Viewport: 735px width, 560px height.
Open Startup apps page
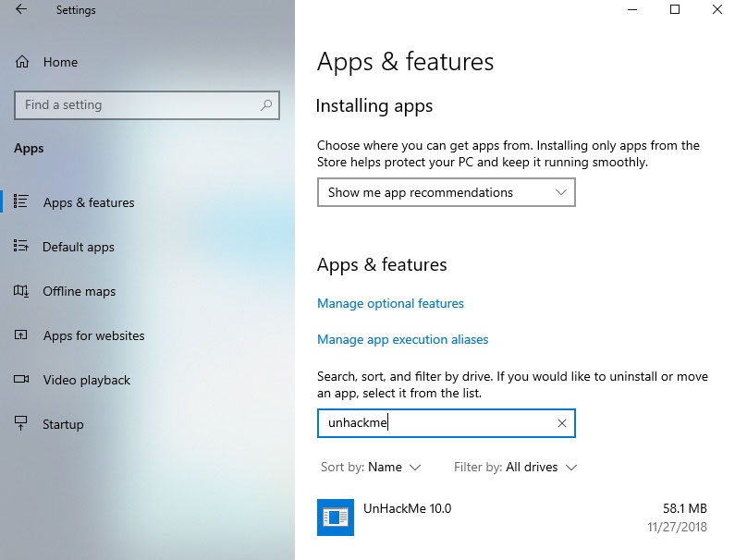point(63,424)
